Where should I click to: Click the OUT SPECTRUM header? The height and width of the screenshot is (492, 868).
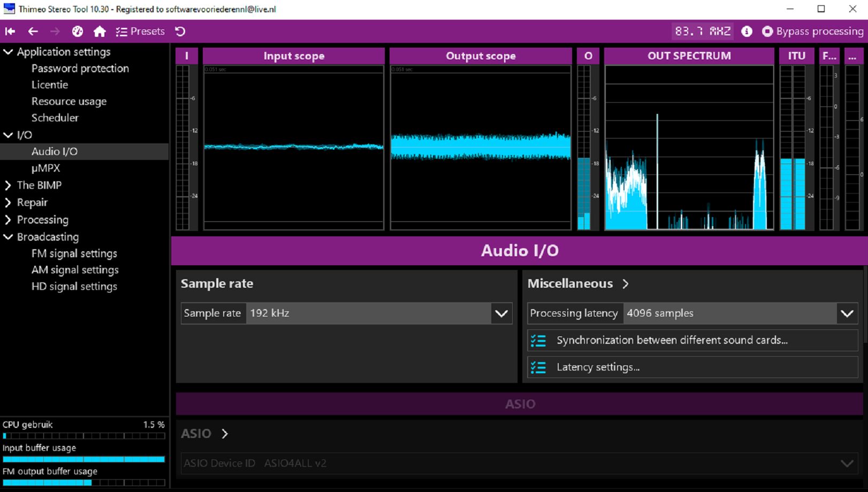689,56
